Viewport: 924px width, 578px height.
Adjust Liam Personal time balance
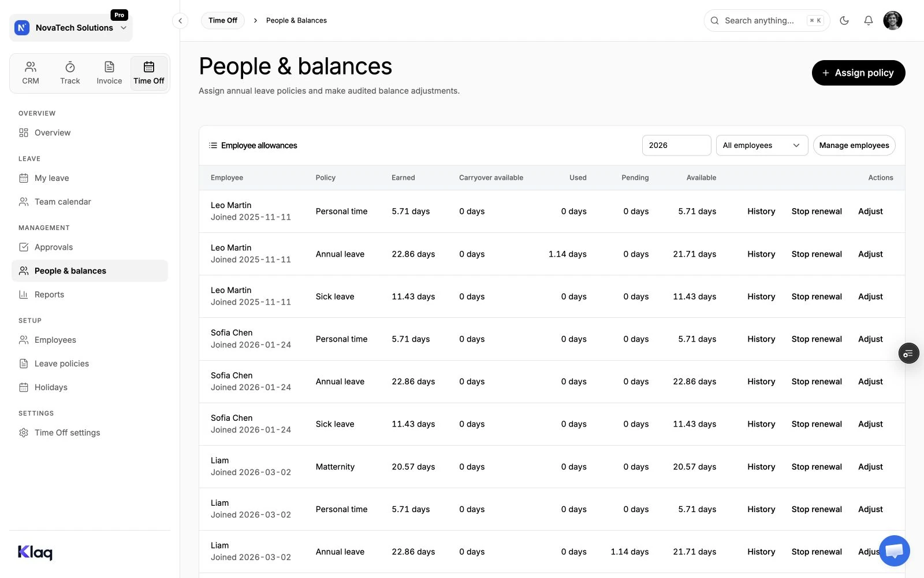tap(870, 509)
